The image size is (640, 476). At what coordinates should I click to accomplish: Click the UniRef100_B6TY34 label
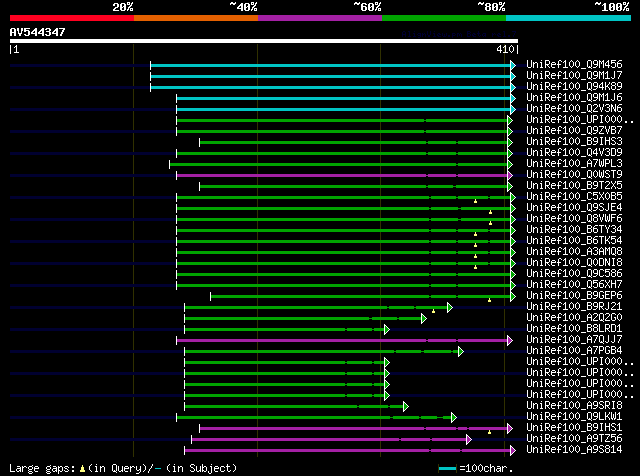[x=574, y=229]
